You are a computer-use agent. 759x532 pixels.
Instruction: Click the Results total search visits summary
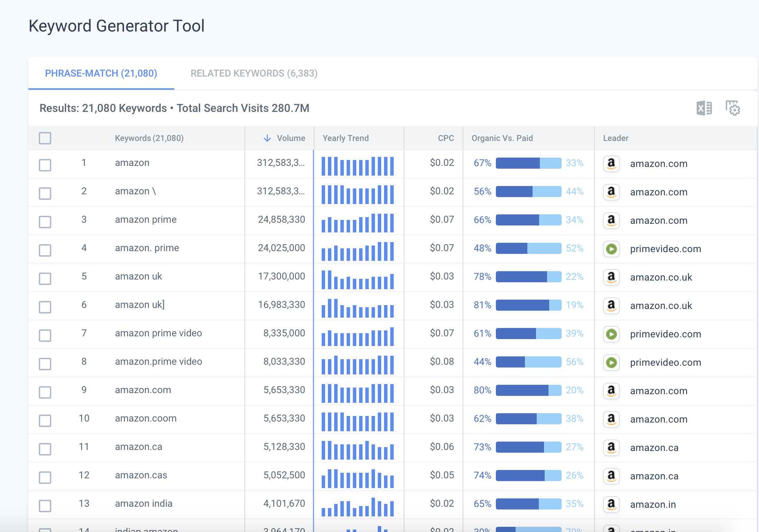click(x=174, y=108)
